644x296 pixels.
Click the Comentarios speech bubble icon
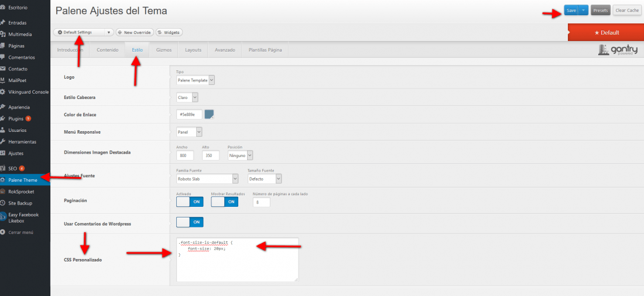coord(3,57)
